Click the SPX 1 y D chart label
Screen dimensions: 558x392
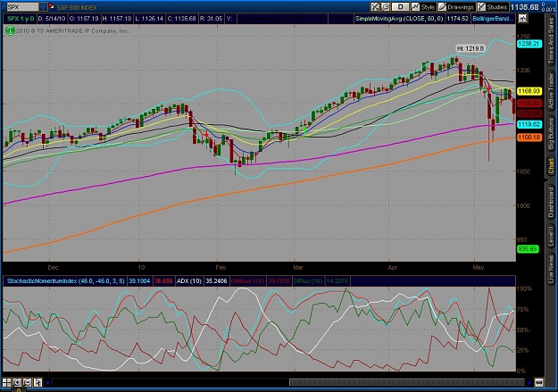[21, 19]
